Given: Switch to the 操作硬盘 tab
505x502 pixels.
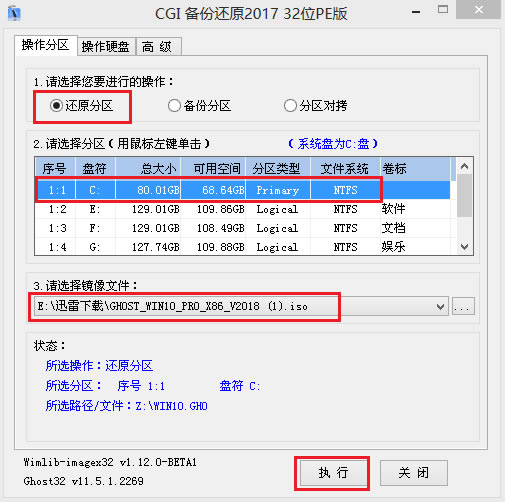Looking at the screenshot, I should coord(106,46).
